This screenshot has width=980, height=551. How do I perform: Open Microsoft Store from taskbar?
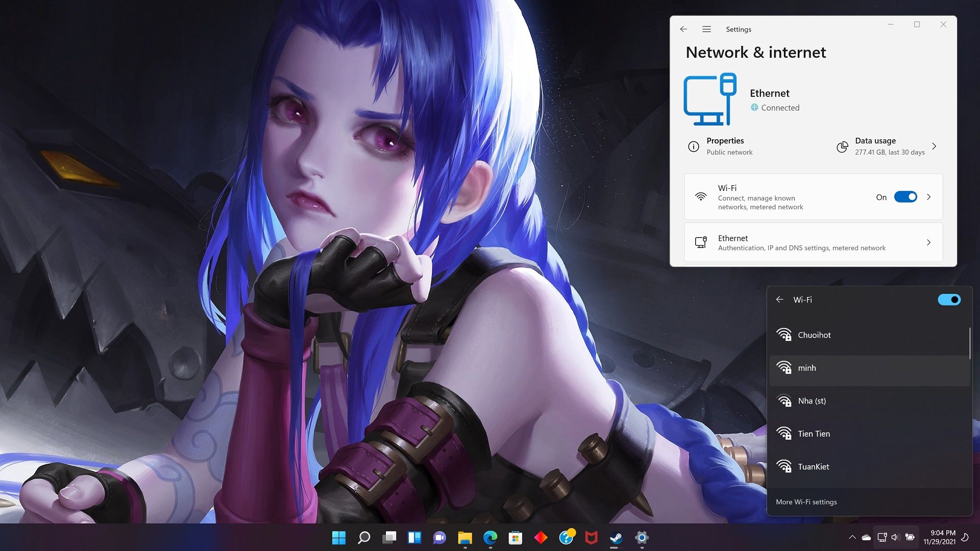coord(516,537)
